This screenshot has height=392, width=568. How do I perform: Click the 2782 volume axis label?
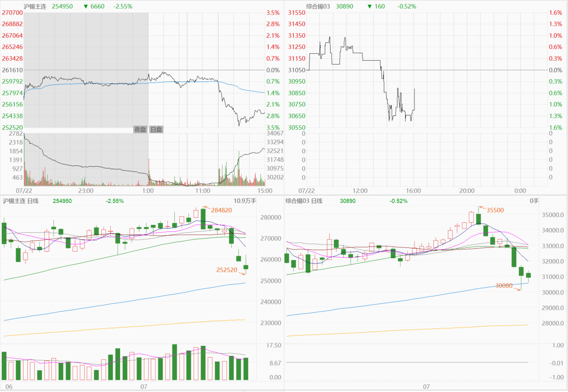point(16,134)
